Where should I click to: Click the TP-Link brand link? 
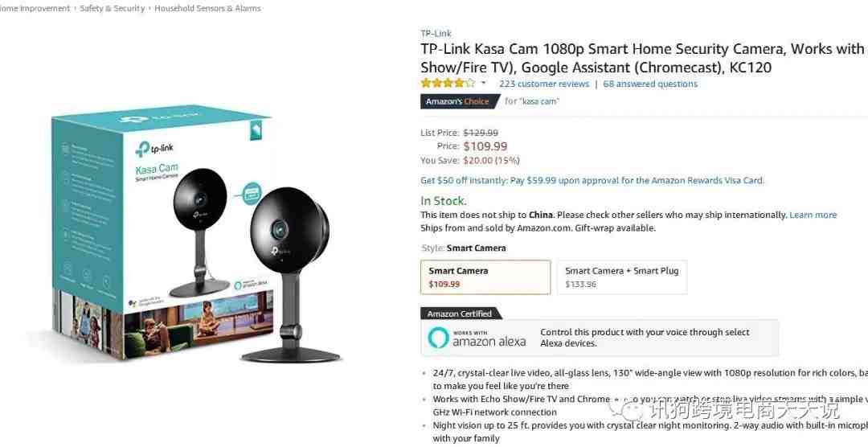[x=436, y=33]
